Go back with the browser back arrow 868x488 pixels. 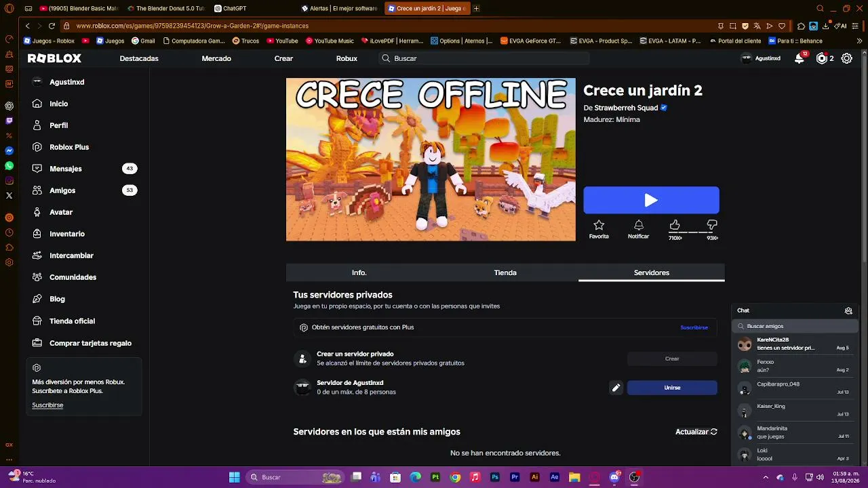(27, 26)
